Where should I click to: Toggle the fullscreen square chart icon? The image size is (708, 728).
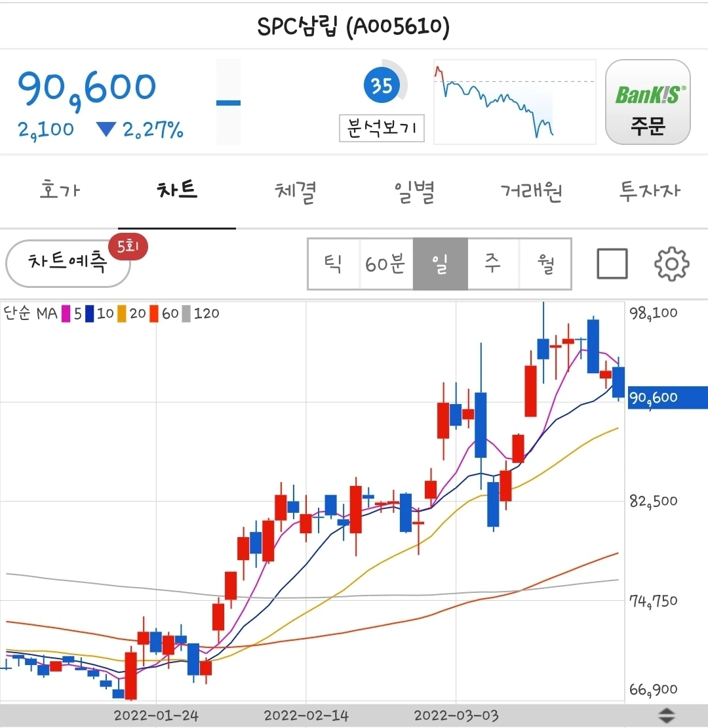point(612,264)
